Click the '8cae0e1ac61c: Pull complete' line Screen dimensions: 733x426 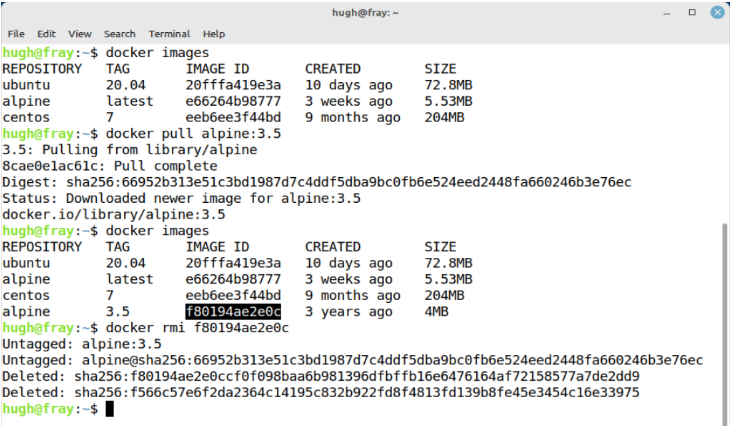tap(109, 166)
